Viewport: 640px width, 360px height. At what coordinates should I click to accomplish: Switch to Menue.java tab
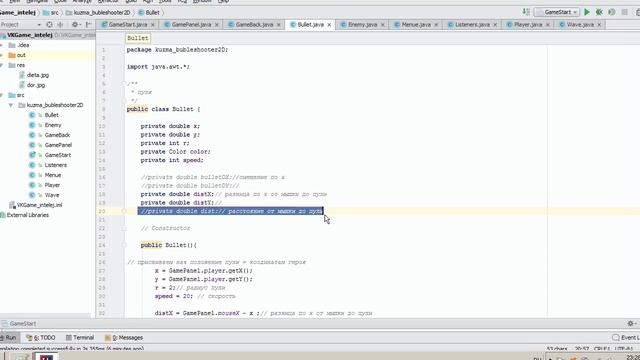[416, 24]
